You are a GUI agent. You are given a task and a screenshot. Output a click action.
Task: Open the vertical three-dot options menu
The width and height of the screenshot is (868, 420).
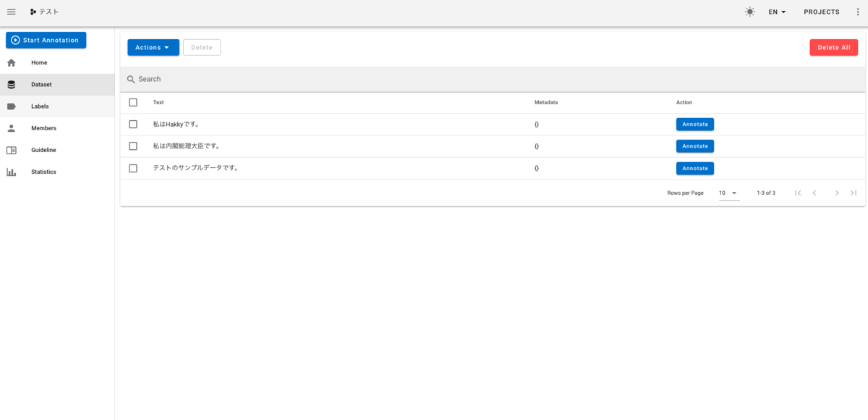click(x=858, y=12)
